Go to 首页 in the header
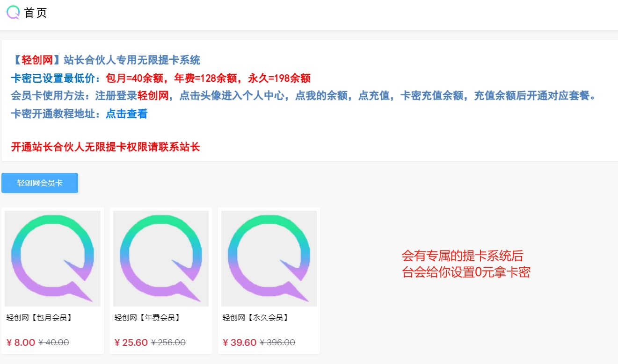Image resolution: width=618 pixels, height=364 pixels. [36, 13]
